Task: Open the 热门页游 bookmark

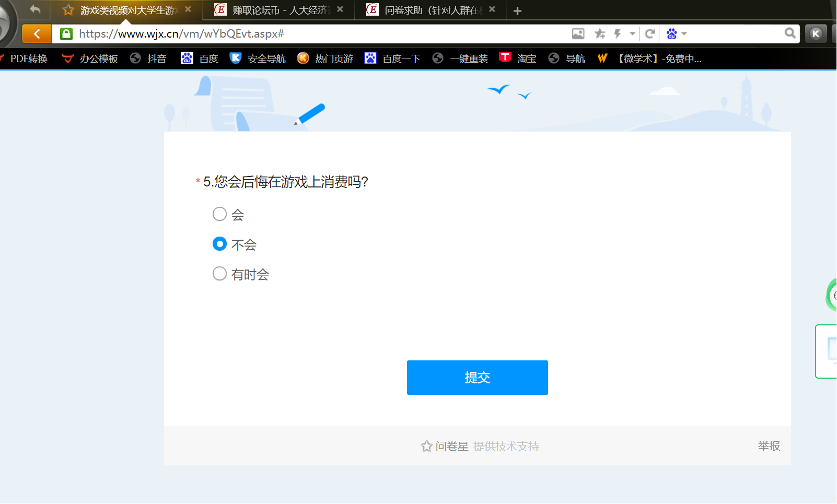Action: click(325, 58)
